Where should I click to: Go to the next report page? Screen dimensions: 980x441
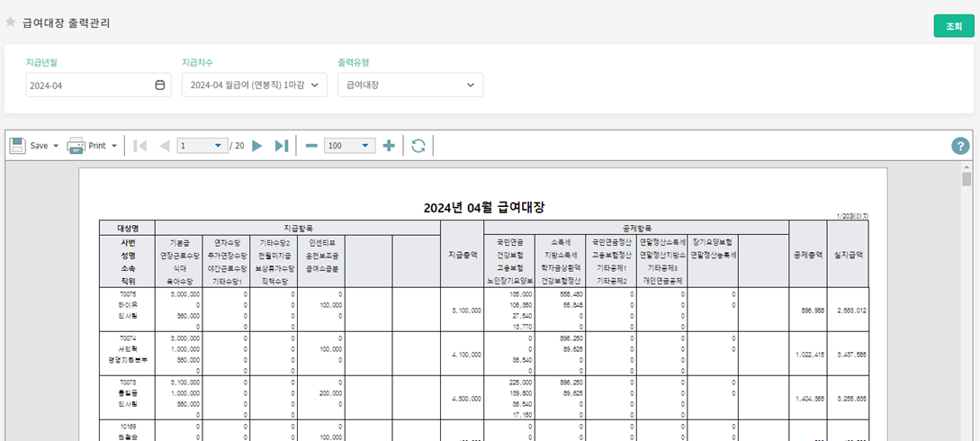(x=257, y=146)
